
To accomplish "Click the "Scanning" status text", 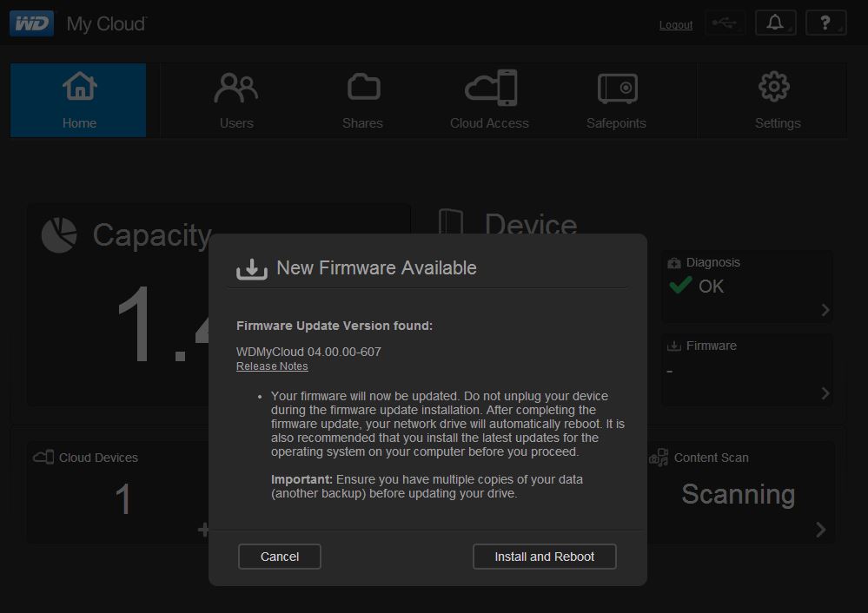I will point(738,494).
